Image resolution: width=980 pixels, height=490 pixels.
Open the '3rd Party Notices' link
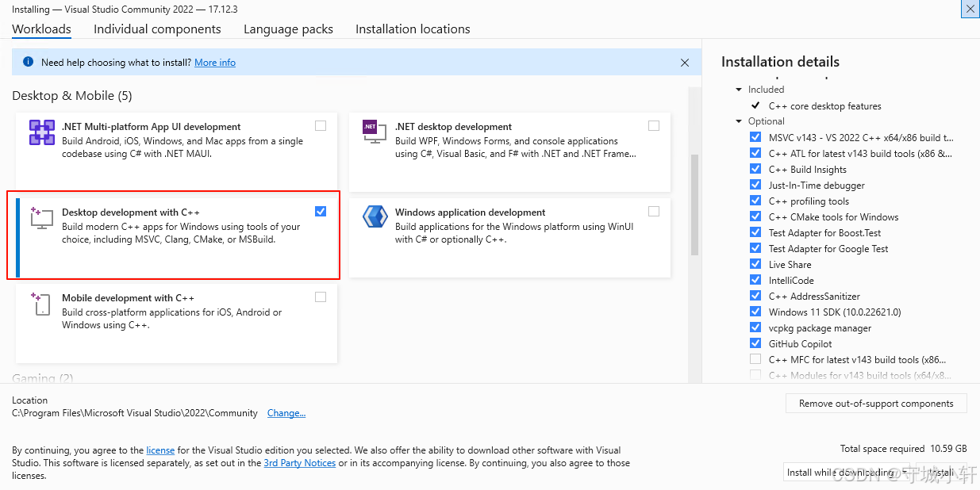pyautogui.click(x=300, y=462)
